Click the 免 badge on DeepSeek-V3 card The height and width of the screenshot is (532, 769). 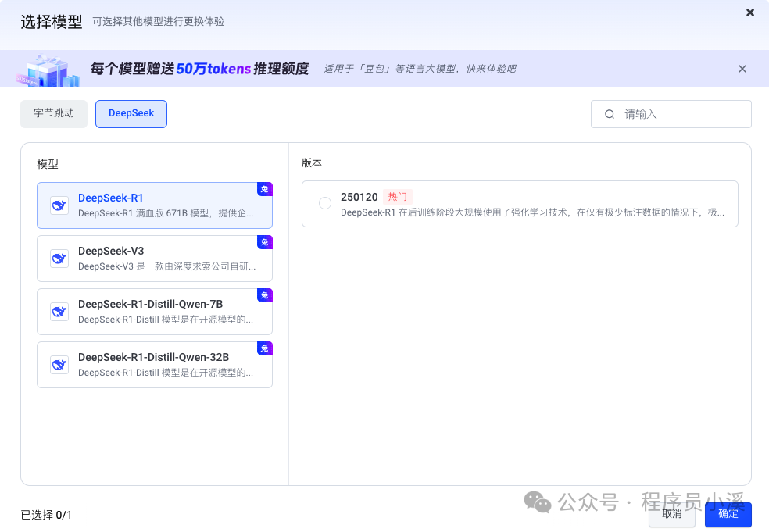coord(264,242)
